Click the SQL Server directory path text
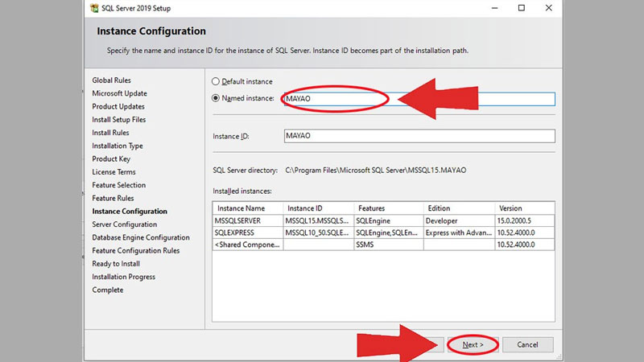This screenshot has height=362, width=644. pyautogui.click(x=375, y=171)
